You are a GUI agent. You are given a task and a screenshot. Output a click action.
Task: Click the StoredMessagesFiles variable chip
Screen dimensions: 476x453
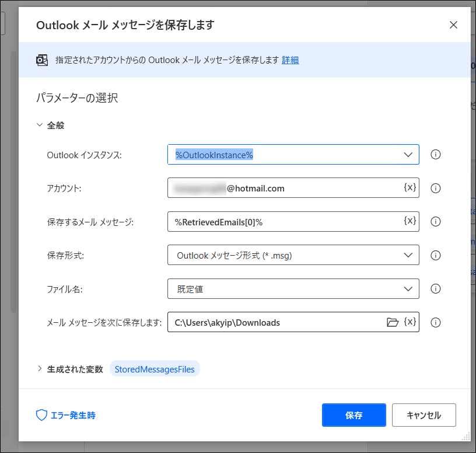coord(155,369)
